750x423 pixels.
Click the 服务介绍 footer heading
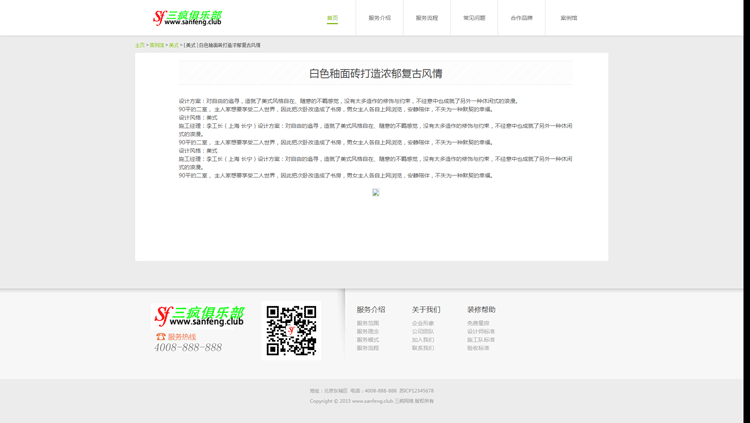pyautogui.click(x=371, y=310)
